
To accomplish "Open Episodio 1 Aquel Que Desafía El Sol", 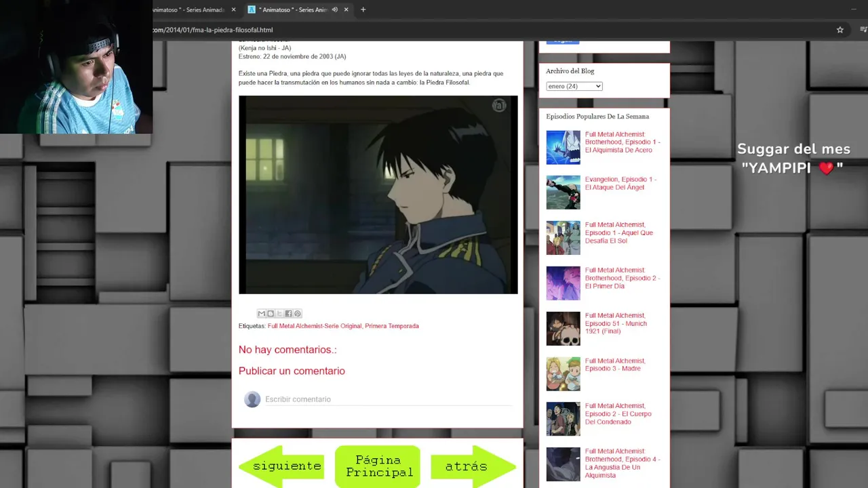I will point(619,232).
